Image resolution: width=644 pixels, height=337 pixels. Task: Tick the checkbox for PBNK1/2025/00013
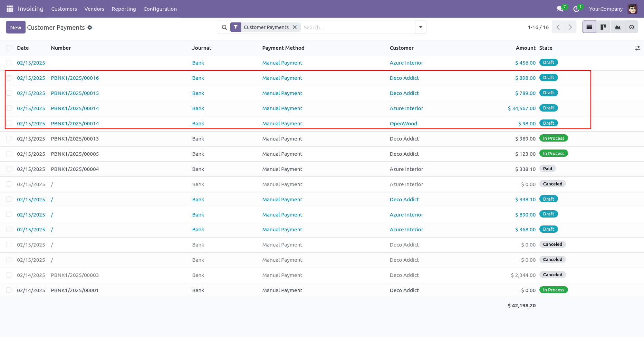9,138
